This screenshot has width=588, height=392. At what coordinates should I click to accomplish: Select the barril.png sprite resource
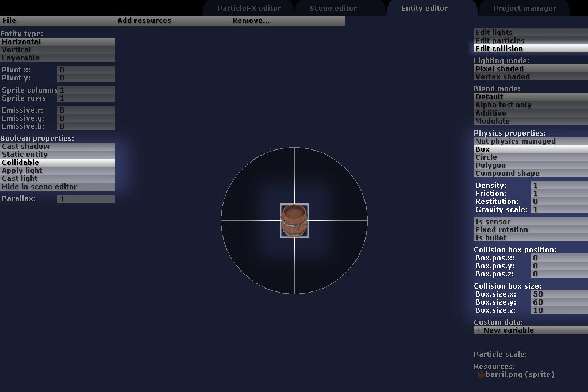(520, 375)
